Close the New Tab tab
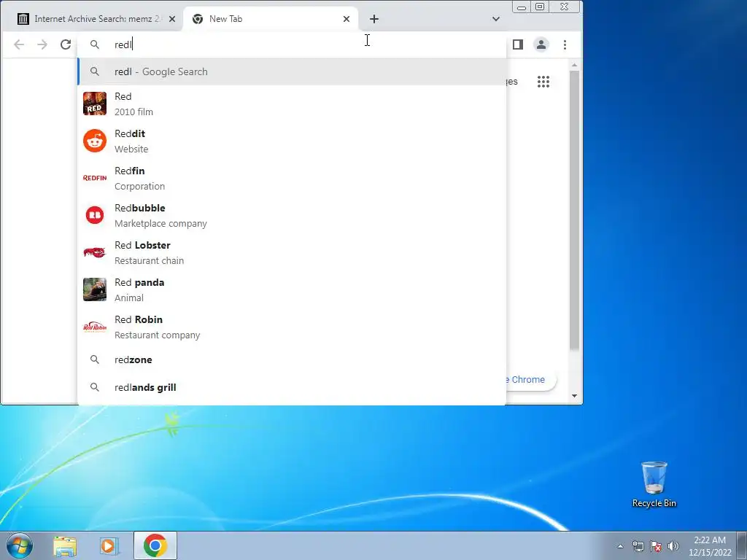Viewport: 747px width, 560px height. (347, 19)
